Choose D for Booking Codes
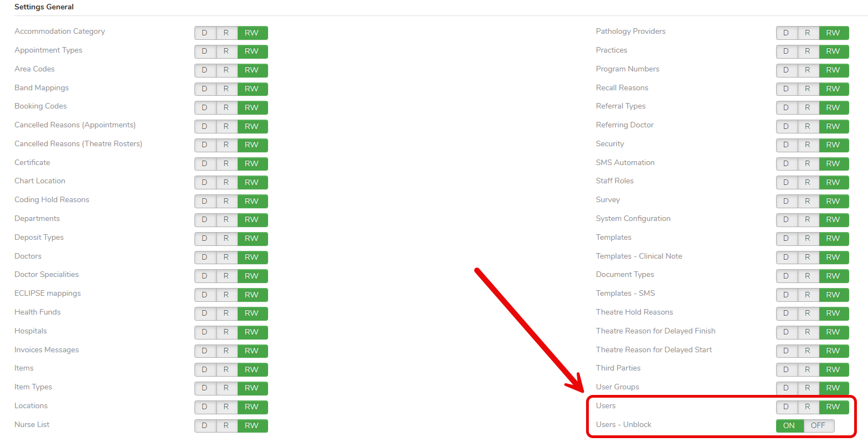Screen dimensions: 868x442 coord(204,107)
